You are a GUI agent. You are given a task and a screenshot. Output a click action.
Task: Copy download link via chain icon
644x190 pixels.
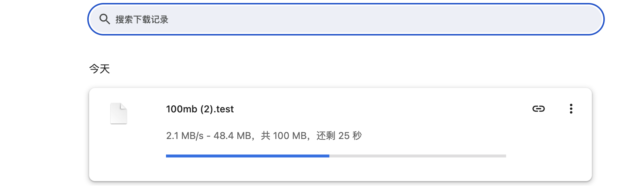[x=539, y=109]
